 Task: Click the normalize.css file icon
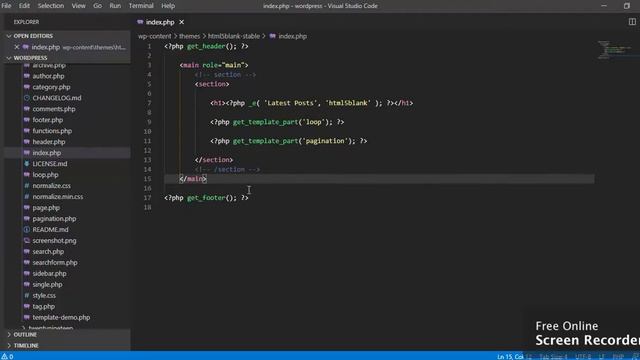click(27, 186)
